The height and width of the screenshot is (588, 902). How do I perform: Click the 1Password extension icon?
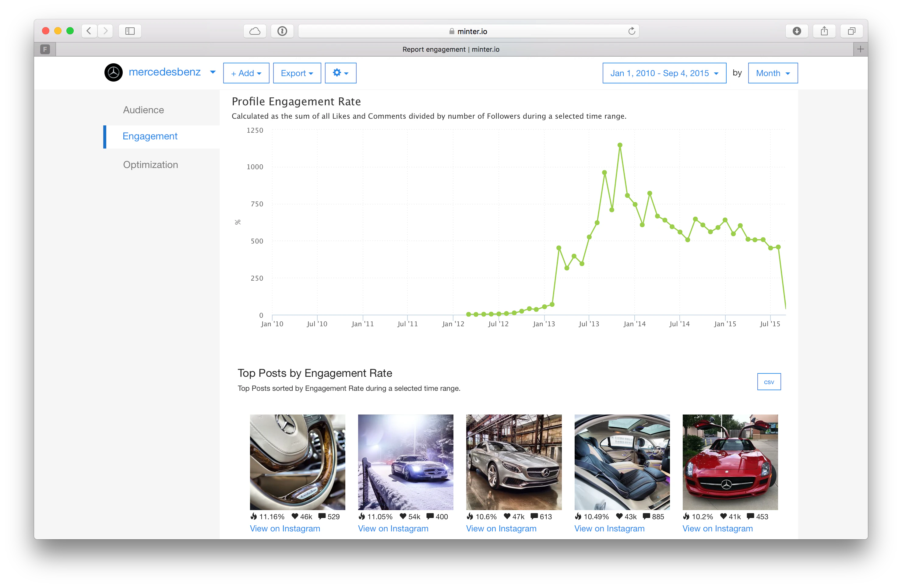[282, 31]
